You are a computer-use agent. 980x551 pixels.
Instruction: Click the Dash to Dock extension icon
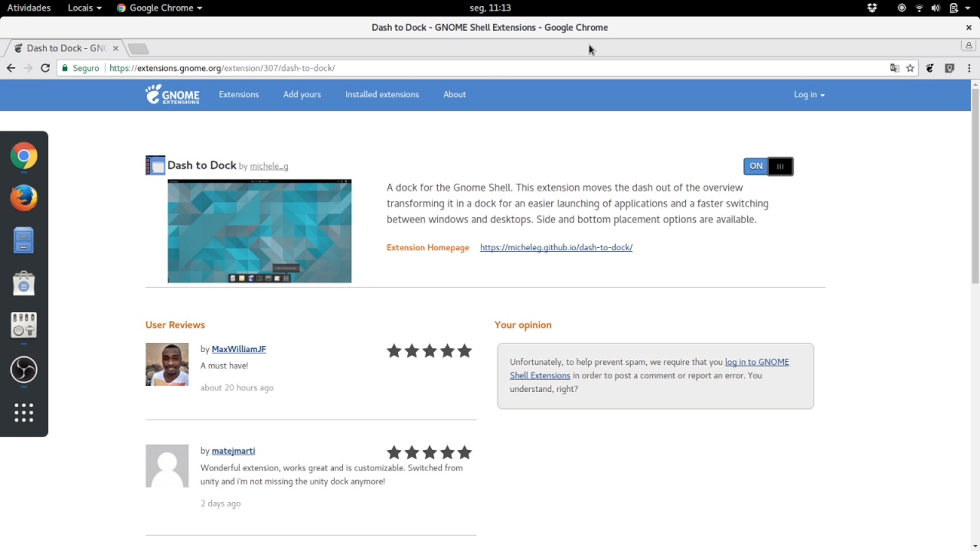pyautogui.click(x=155, y=165)
